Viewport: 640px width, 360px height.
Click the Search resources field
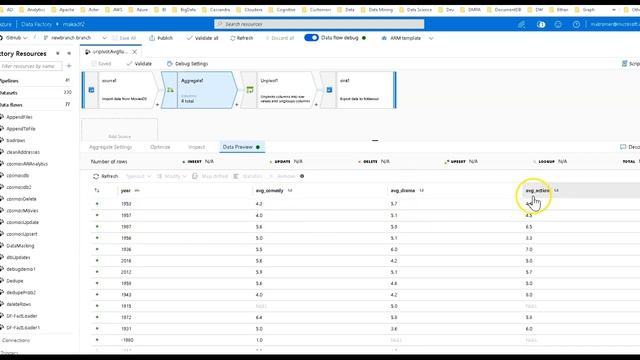(319, 24)
